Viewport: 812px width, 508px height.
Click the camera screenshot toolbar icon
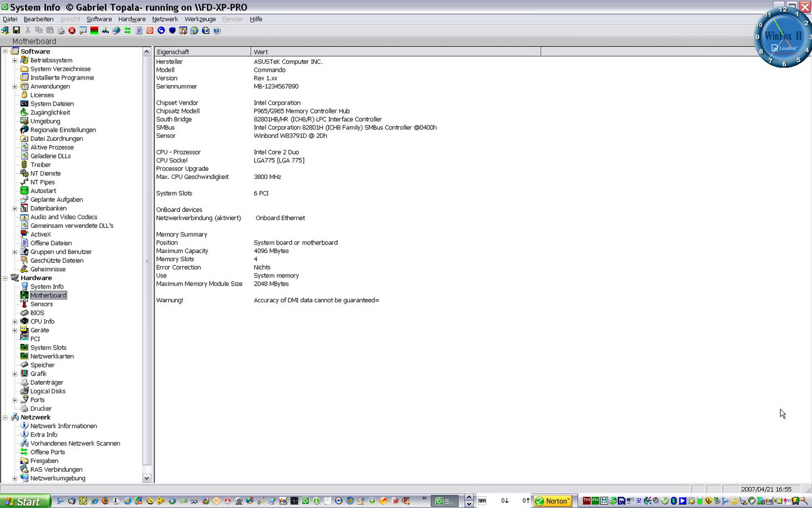pos(205,31)
